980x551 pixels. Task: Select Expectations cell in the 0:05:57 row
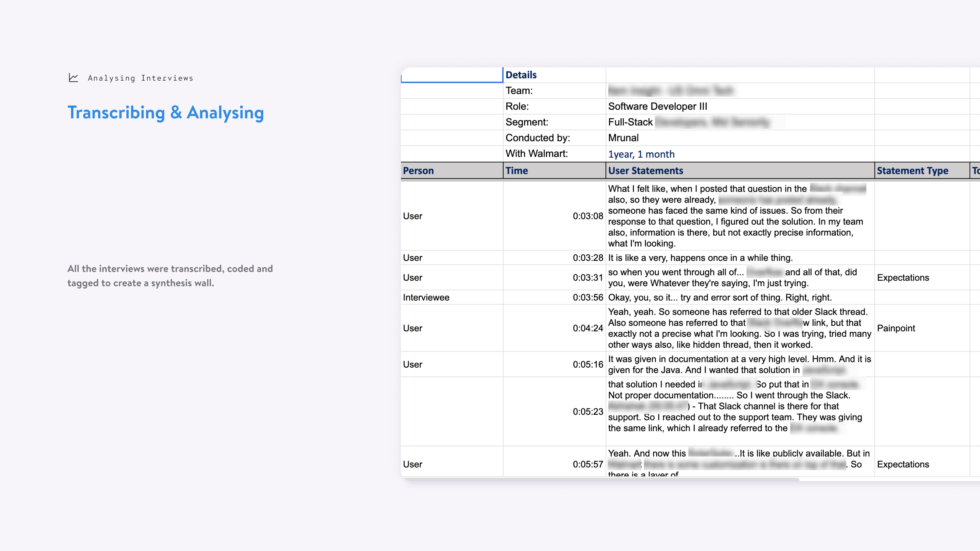pos(922,461)
